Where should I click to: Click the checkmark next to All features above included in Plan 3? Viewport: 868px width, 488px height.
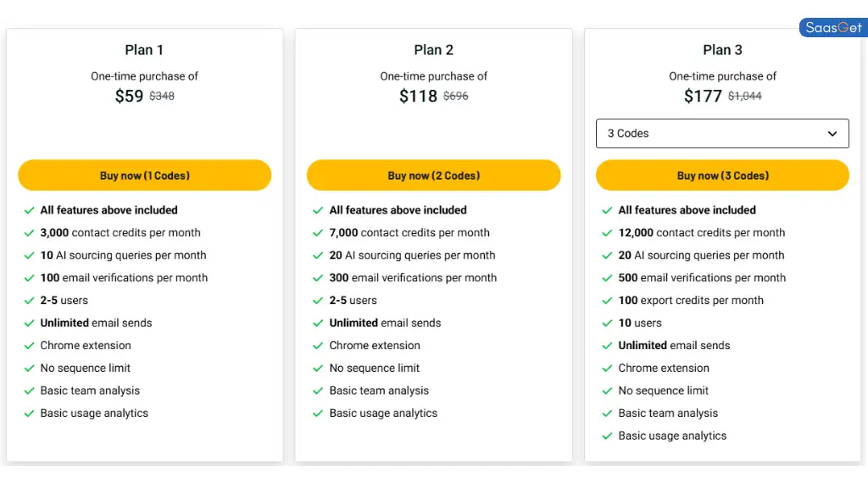coord(606,210)
